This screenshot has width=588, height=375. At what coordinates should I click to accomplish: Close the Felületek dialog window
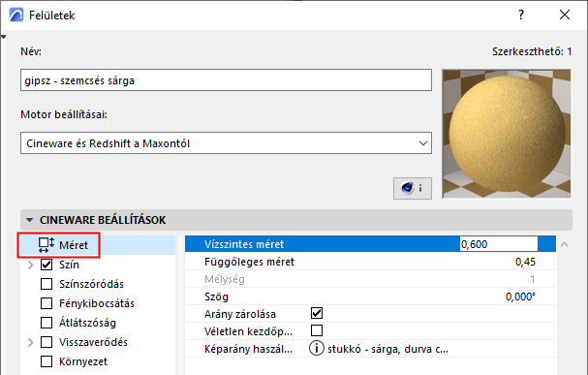click(x=565, y=15)
